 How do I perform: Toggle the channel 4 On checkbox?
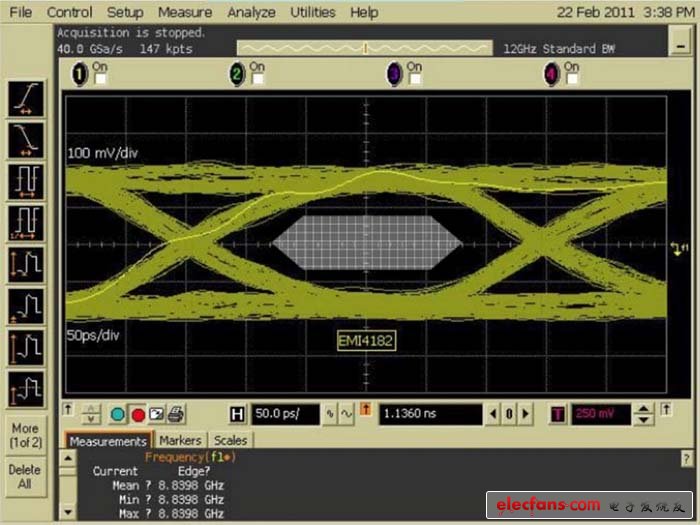tap(570, 78)
